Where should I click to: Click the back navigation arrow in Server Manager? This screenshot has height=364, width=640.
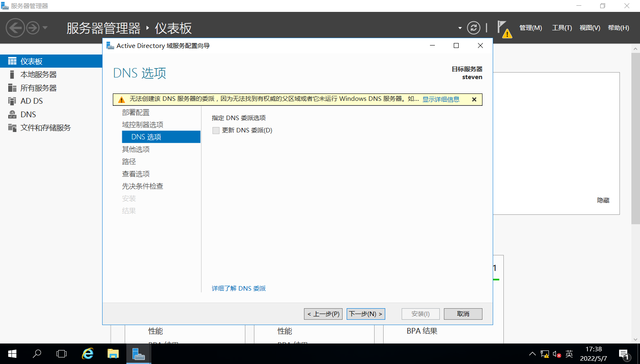(15, 28)
